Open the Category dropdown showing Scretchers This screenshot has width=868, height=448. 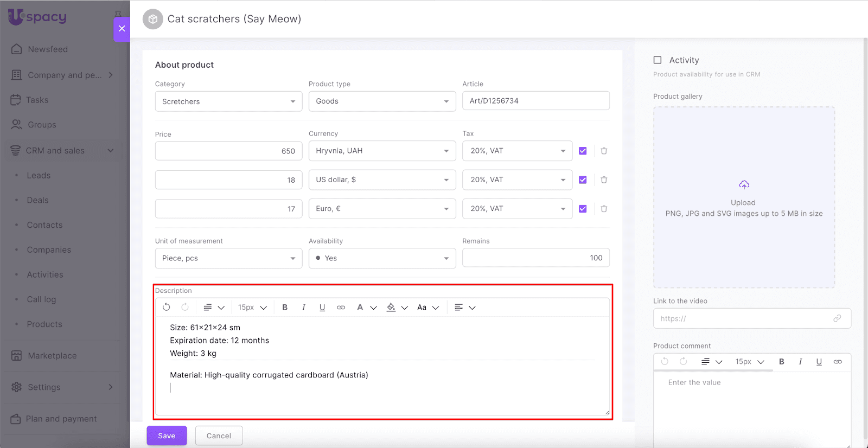pos(228,101)
